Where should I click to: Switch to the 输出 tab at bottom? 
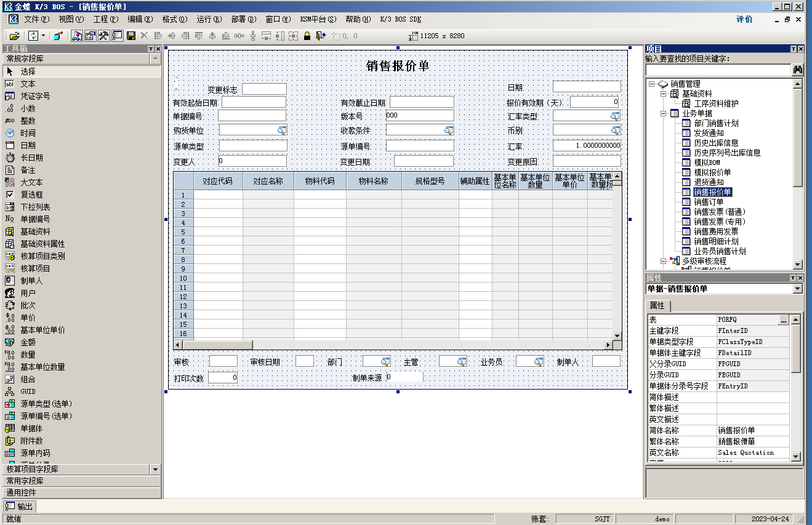[x=20, y=507]
